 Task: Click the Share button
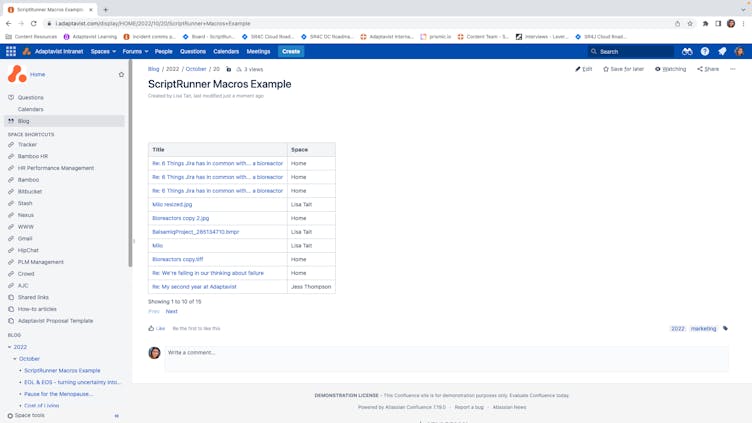[708, 69]
